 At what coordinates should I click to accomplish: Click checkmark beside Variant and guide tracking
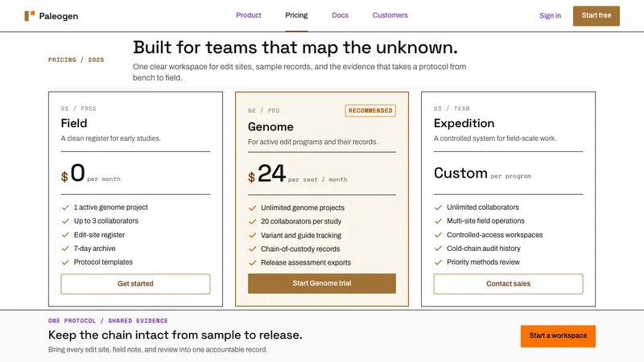pos(253,235)
